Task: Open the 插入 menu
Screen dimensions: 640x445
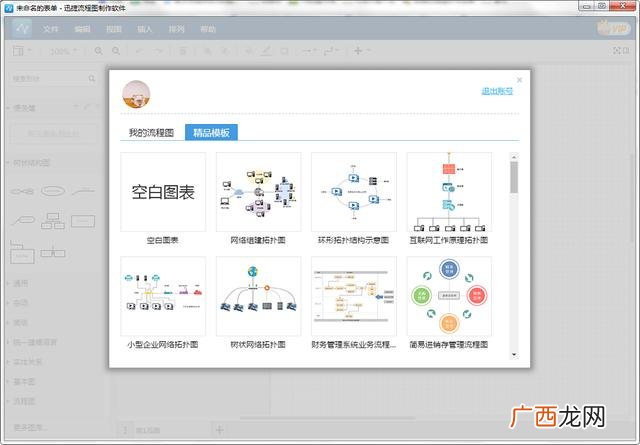Action: 144,29
